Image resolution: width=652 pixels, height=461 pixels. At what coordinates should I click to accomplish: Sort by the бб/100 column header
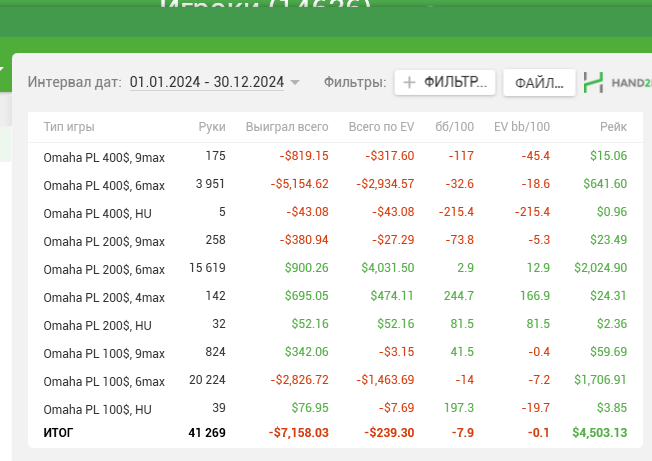454,126
